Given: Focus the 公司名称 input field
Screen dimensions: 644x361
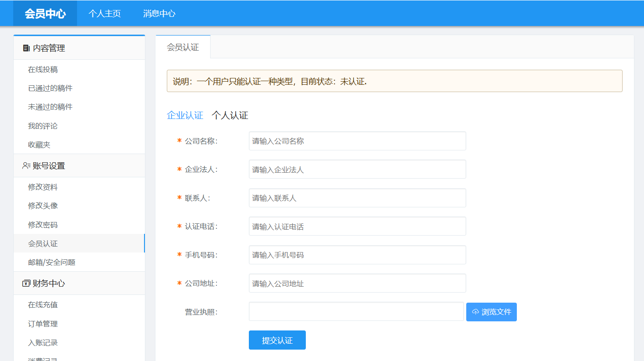Looking at the screenshot, I should (x=357, y=141).
